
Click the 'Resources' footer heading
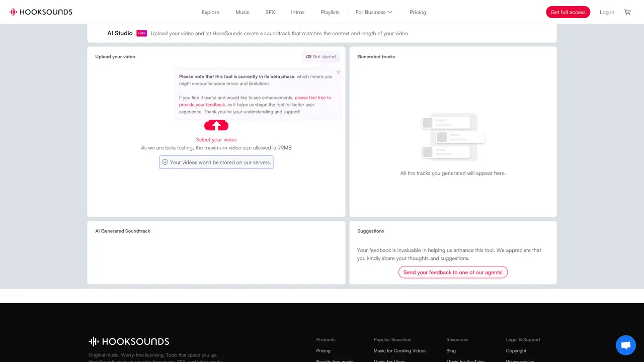457,339
